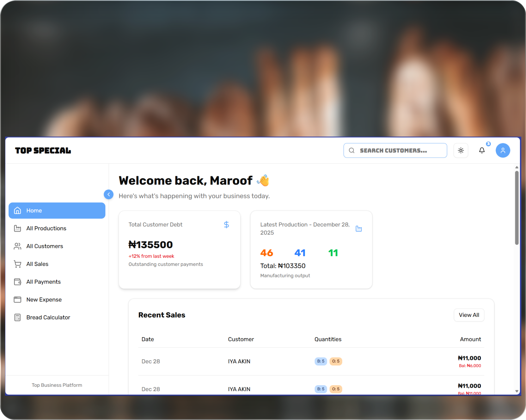Toggle the light/dark theme sun button
526x420 pixels.
(461, 151)
